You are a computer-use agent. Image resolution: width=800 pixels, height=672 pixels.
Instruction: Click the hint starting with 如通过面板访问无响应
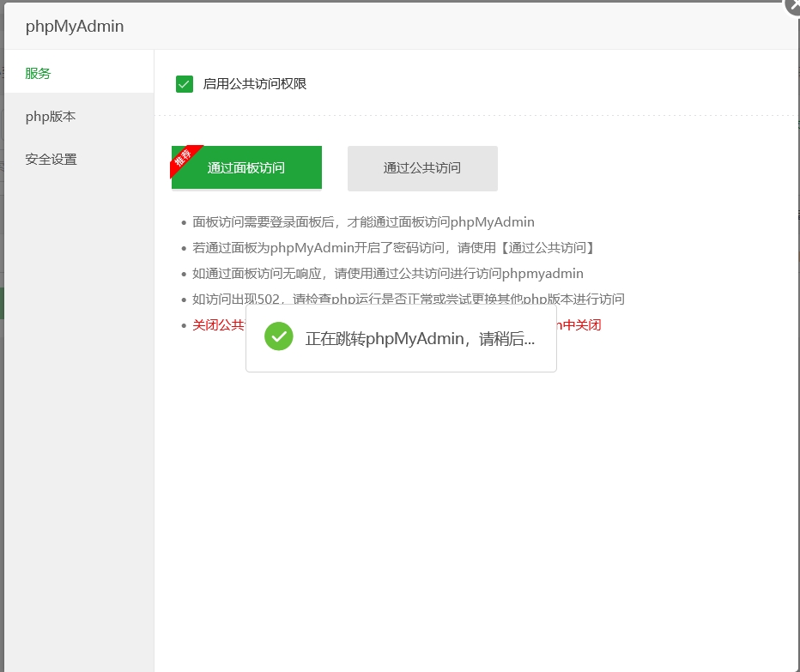[x=388, y=274]
